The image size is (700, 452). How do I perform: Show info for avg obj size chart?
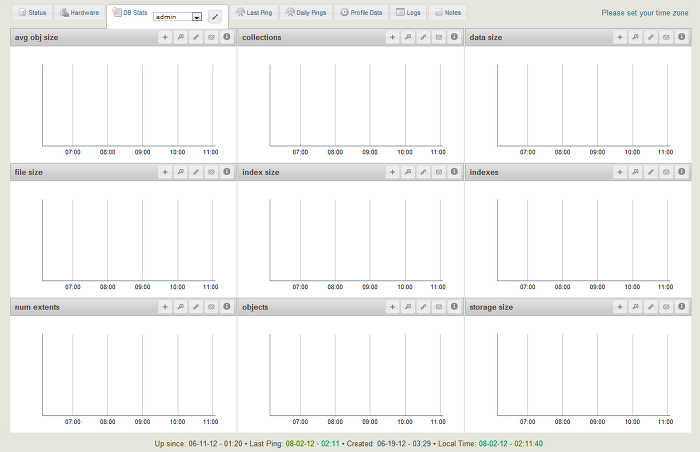[227, 37]
